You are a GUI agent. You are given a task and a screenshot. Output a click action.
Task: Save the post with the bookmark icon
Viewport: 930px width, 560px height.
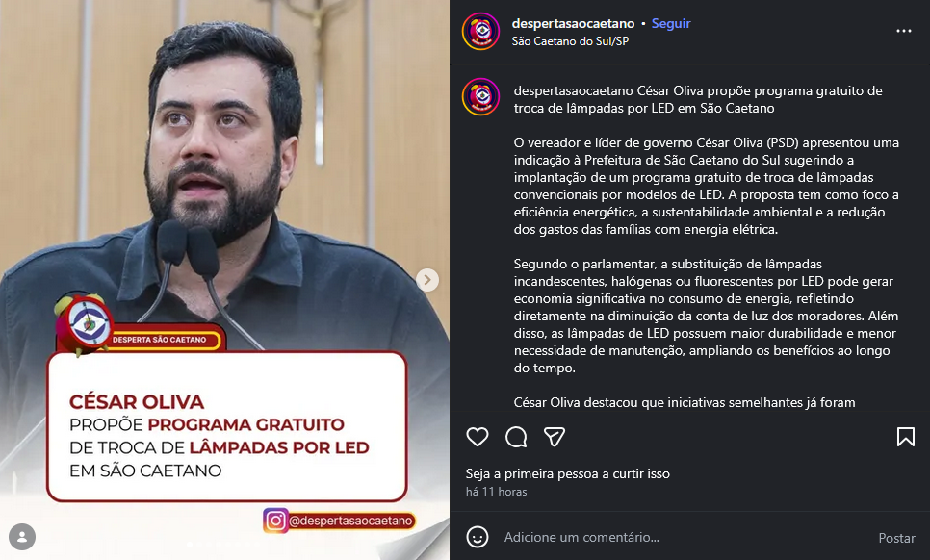click(905, 437)
